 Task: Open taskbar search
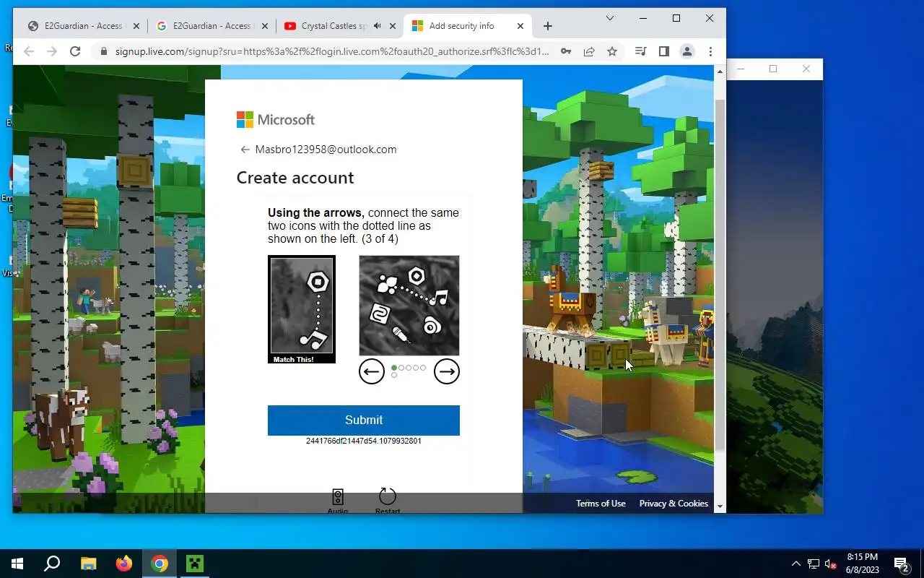tap(52, 564)
